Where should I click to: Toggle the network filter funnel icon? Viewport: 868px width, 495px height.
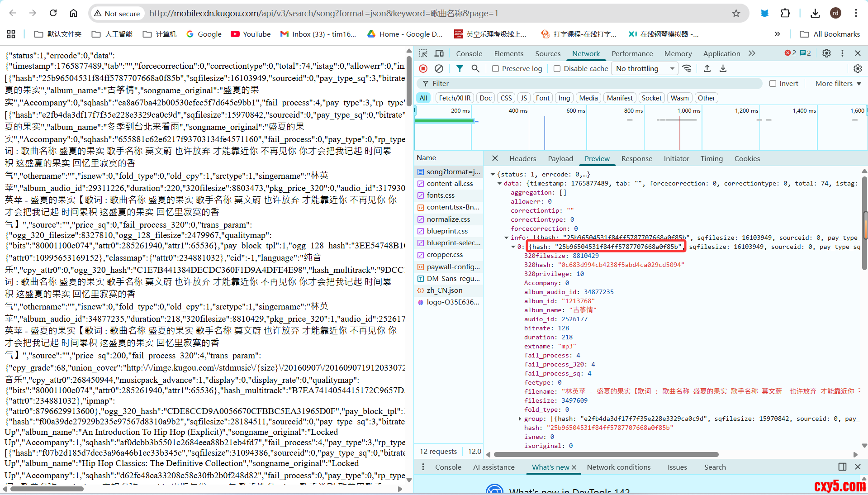pos(460,68)
